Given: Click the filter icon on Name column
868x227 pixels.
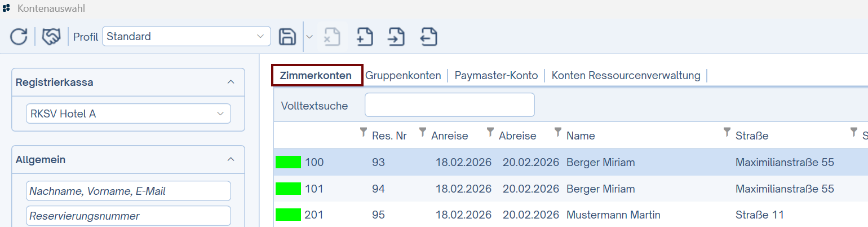Looking at the screenshot, I should [x=558, y=133].
